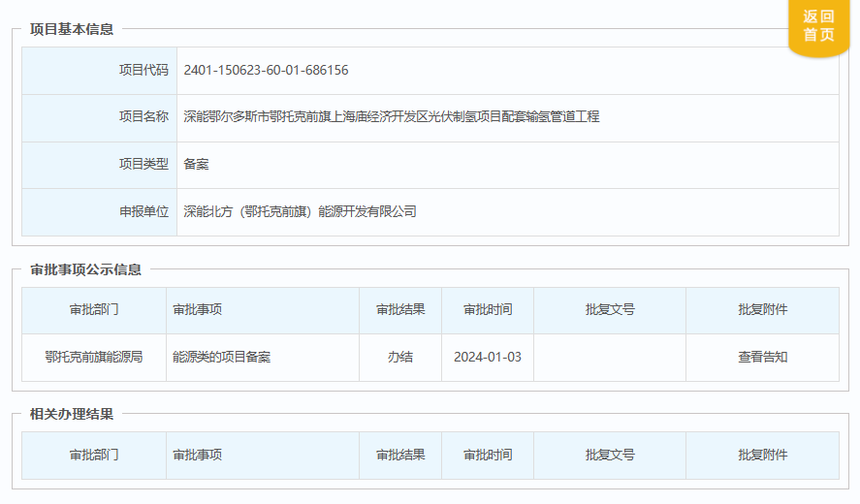
Task: Click the 鄂托克前旗能源局 department cell
Action: coord(94,357)
